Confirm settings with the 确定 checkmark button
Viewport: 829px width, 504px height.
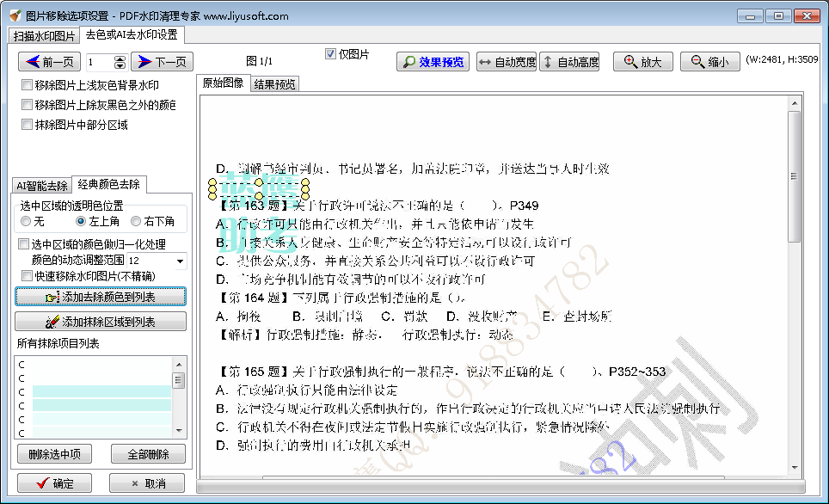point(53,482)
